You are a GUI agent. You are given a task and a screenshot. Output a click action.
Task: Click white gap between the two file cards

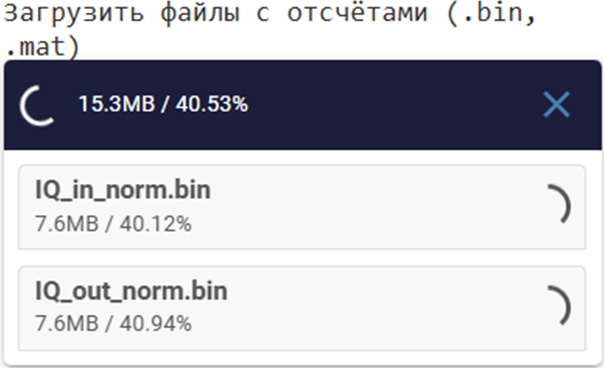302,257
